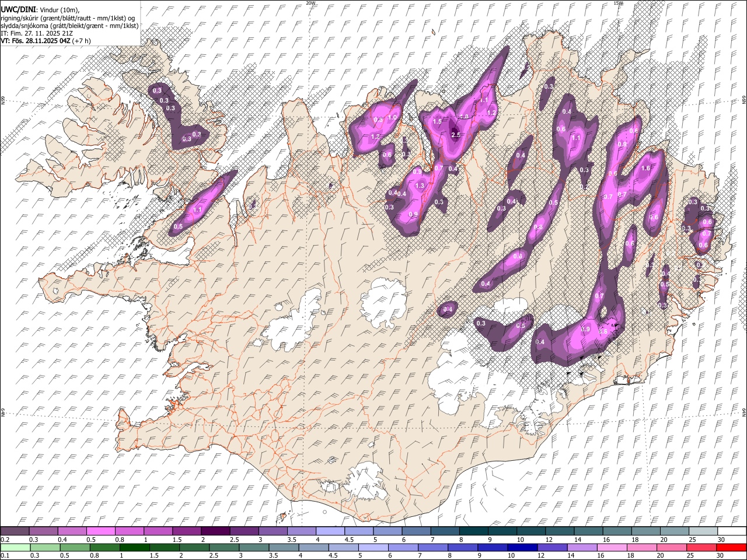Click the "VT: Fös. 28.11.2025 04Z" valid time line
The width and height of the screenshot is (747, 560).
(x=36, y=41)
